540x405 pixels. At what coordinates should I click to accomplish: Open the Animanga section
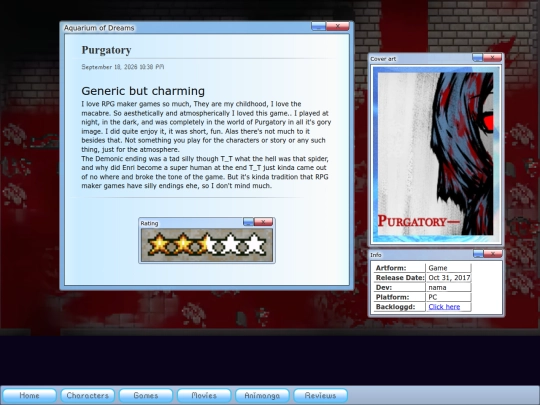pyautogui.click(x=262, y=395)
